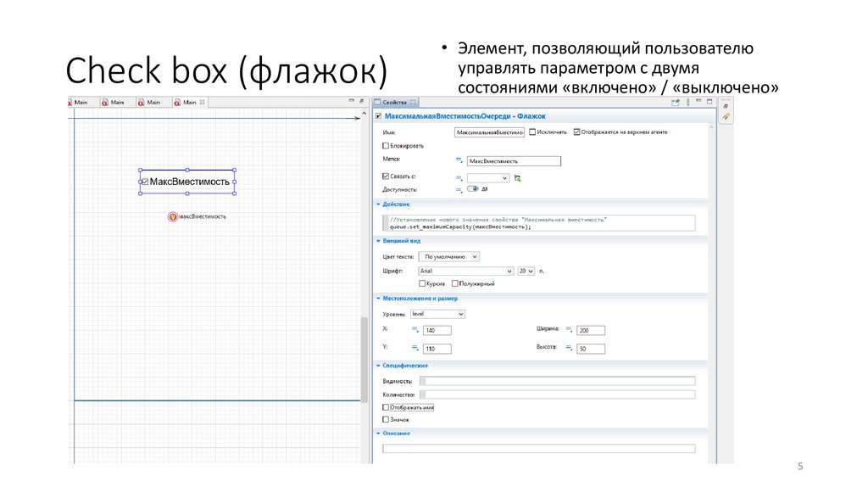Click the Имя text field
Viewport: 868px width, 487px height.
coord(489,132)
